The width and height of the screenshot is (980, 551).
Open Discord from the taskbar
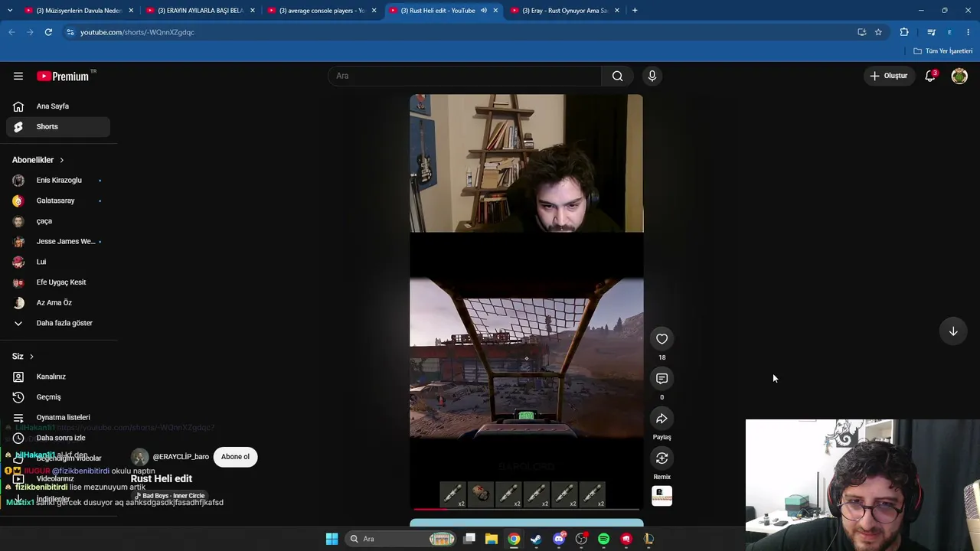coord(559,539)
